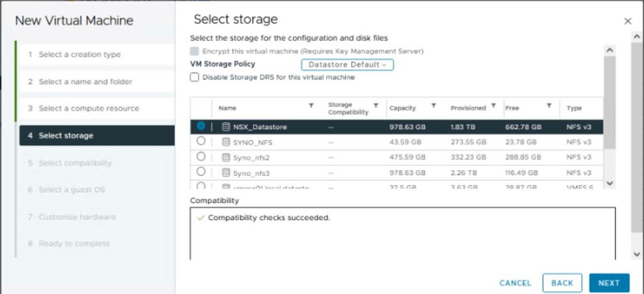Image resolution: width=644 pixels, height=294 pixels.
Task: Open the Storage Compatibility column filter
Action: (375, 106)
